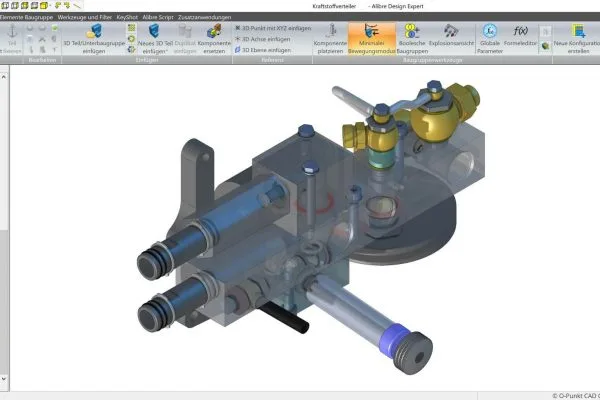This screenshot has height=400, width=600.
Task: Click the third view cube icon in quick toolbar
Action: (x=24, y=5)
